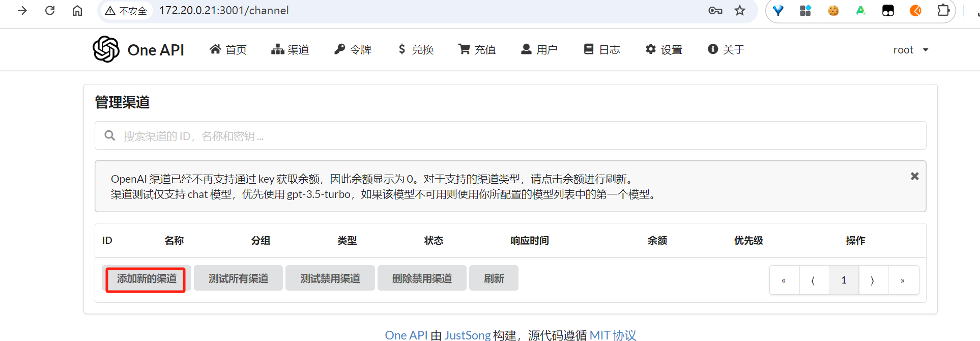
Task: Go to previous page with ⟨ button
Action: click(814, 280)
